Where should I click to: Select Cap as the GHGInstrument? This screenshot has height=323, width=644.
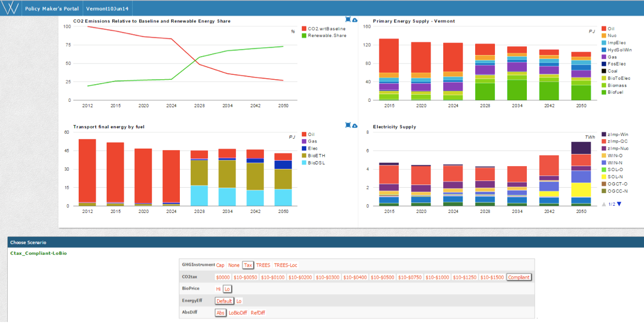221,265
